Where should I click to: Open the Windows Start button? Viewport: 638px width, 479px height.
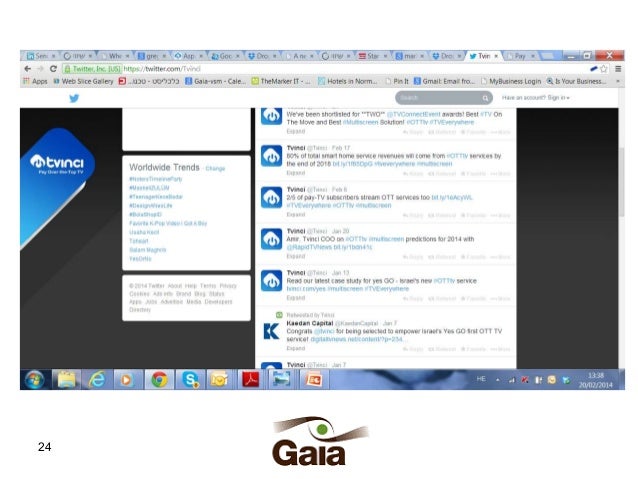pyautogui.click(x=35, y=380)
